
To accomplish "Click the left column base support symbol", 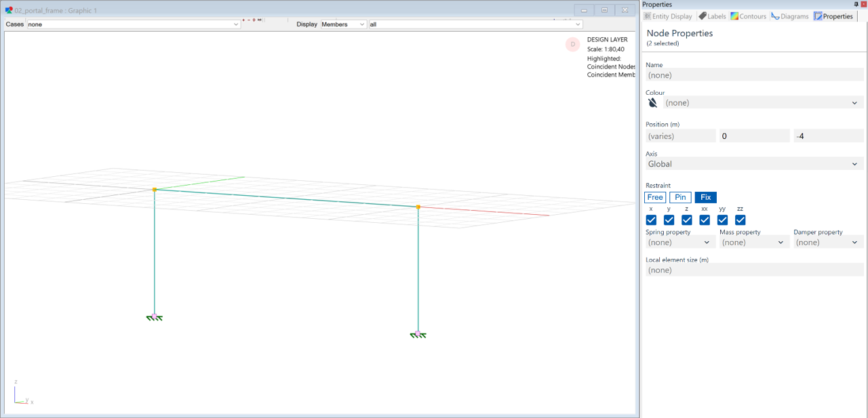I will pos(155,317).
